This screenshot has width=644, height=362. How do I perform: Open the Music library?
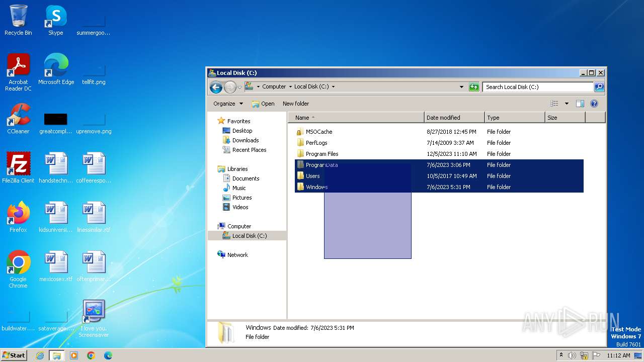click(x=239, y=188)
